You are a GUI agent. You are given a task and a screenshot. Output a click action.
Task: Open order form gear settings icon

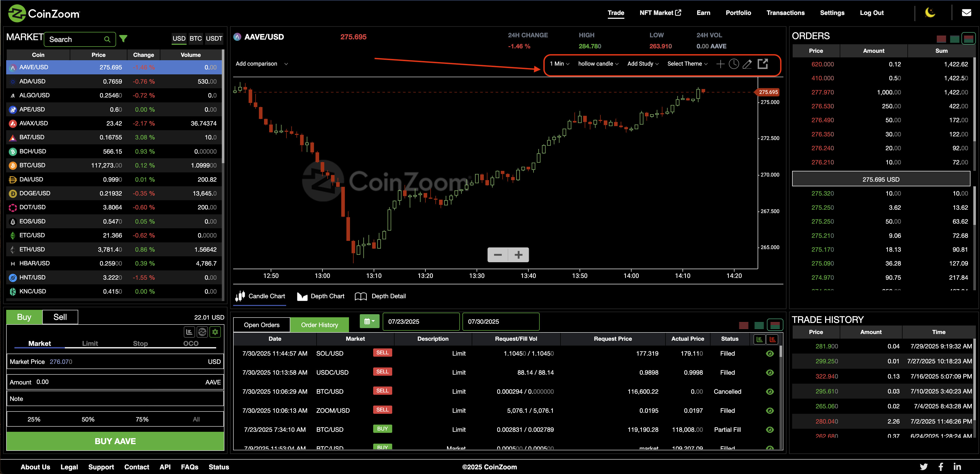(x=215, y=332)
